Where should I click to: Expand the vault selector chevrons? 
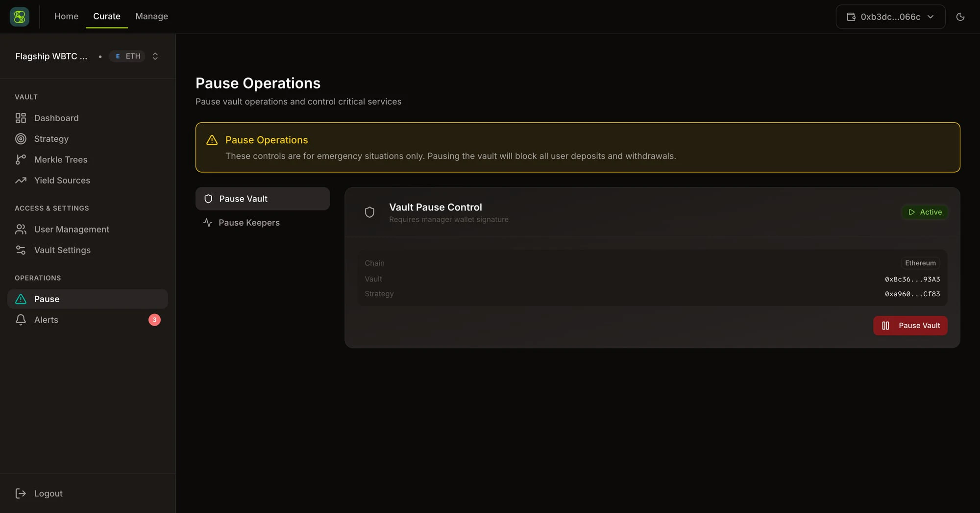click(x=155, y=56)
